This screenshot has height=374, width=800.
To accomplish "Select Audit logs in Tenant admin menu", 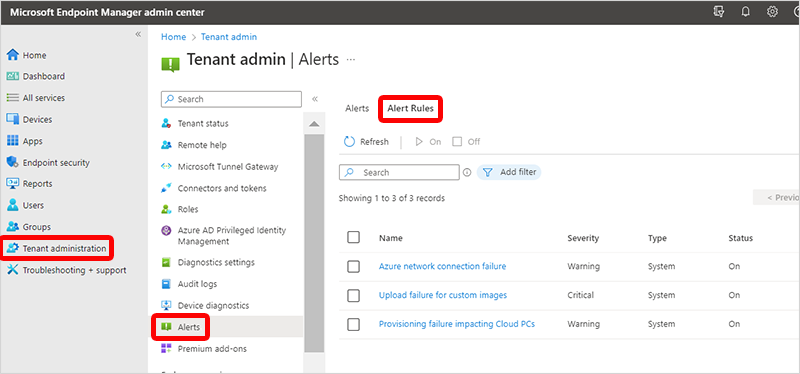I will [x=197, y=284].
